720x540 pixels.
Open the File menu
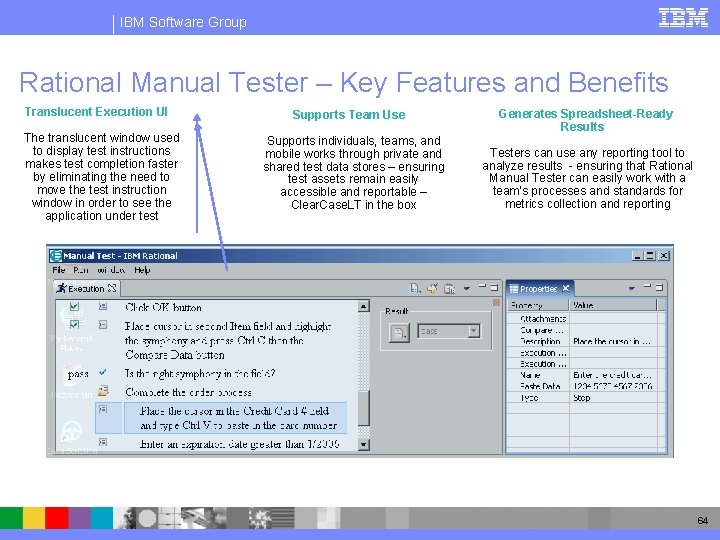(58, 270)
